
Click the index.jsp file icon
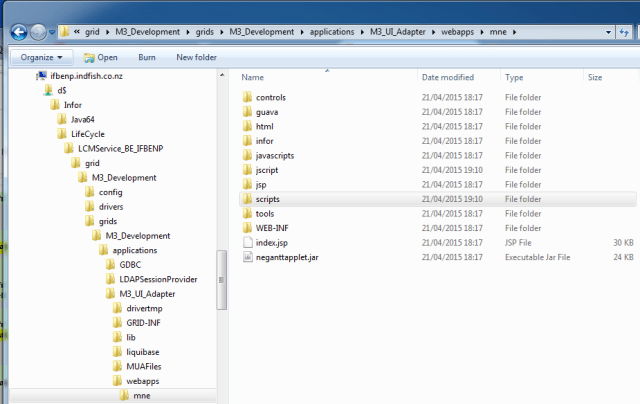pos(247,243)
